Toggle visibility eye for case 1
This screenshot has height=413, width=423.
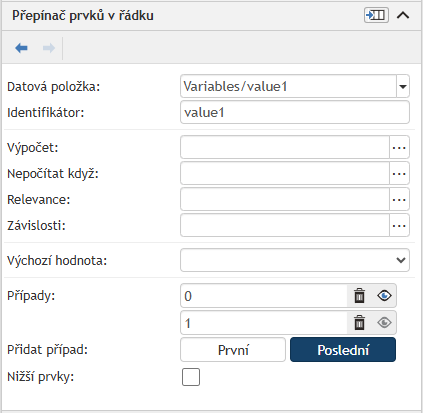384,323
